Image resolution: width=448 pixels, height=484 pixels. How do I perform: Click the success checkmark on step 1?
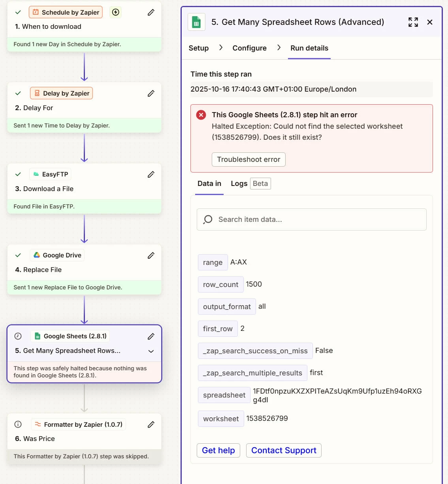[x=18, y=12]
